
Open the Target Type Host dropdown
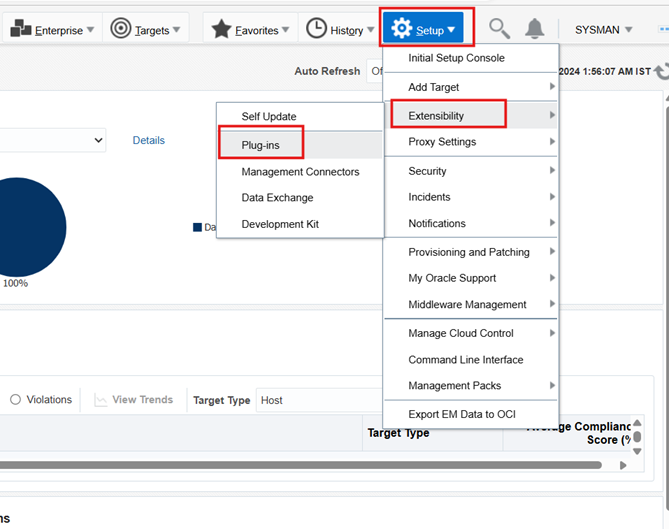point(318,400)
